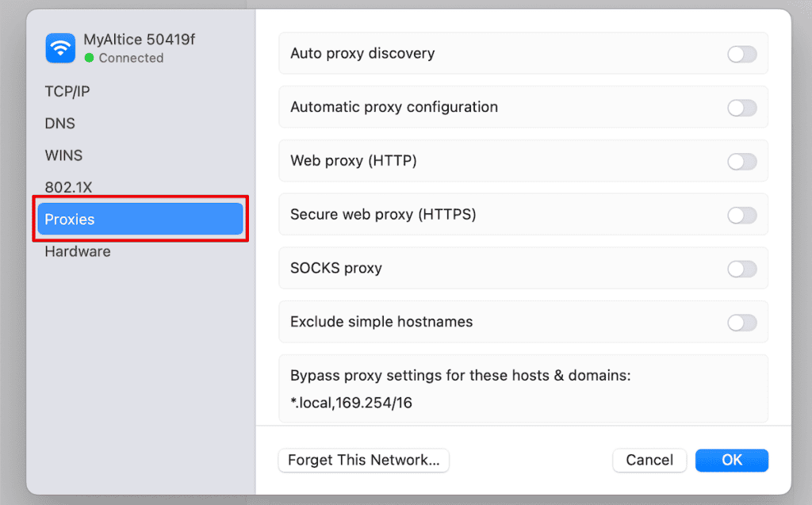Click Forget This Network button

pos(363,460)
